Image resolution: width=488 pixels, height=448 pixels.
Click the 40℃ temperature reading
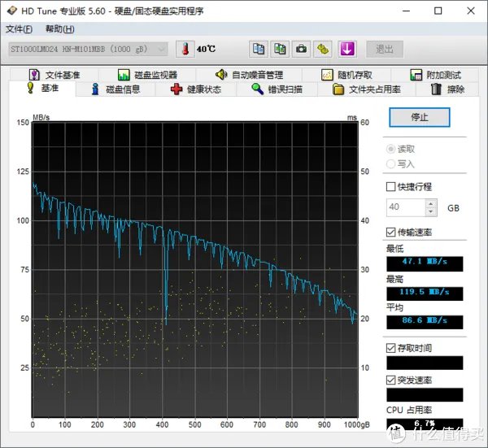point(206,49)
